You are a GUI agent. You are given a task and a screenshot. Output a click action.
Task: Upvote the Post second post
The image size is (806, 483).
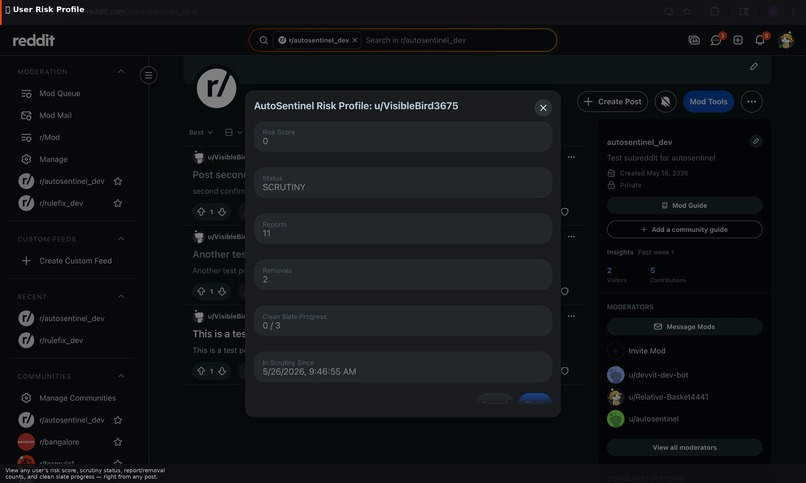(x=201, y=212)
